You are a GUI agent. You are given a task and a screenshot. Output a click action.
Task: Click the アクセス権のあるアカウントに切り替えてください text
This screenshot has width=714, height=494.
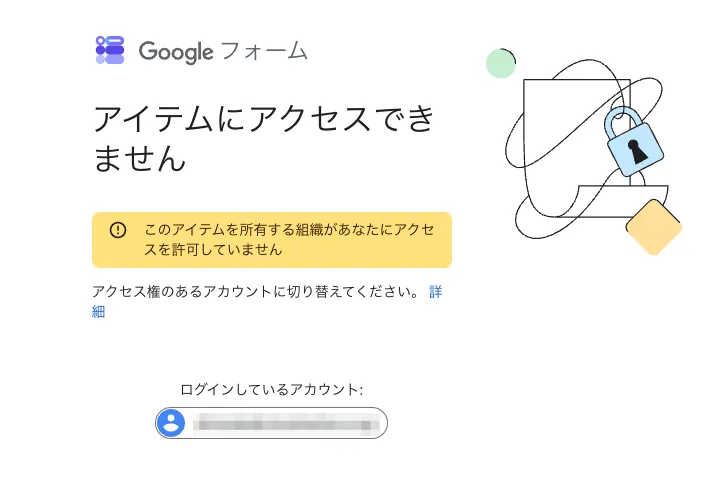[255, 291]
